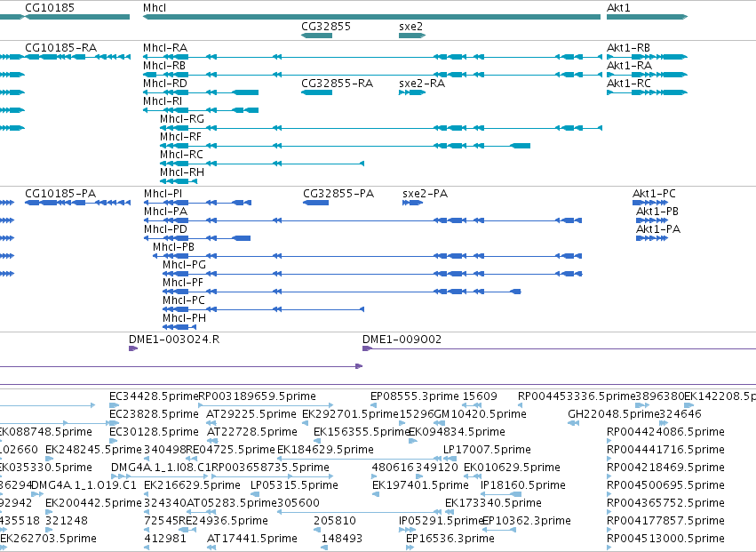Select the Akt1-RC transcript label
Image resolution: width=756 pixels, height=552 pixels.
(629, 84)
